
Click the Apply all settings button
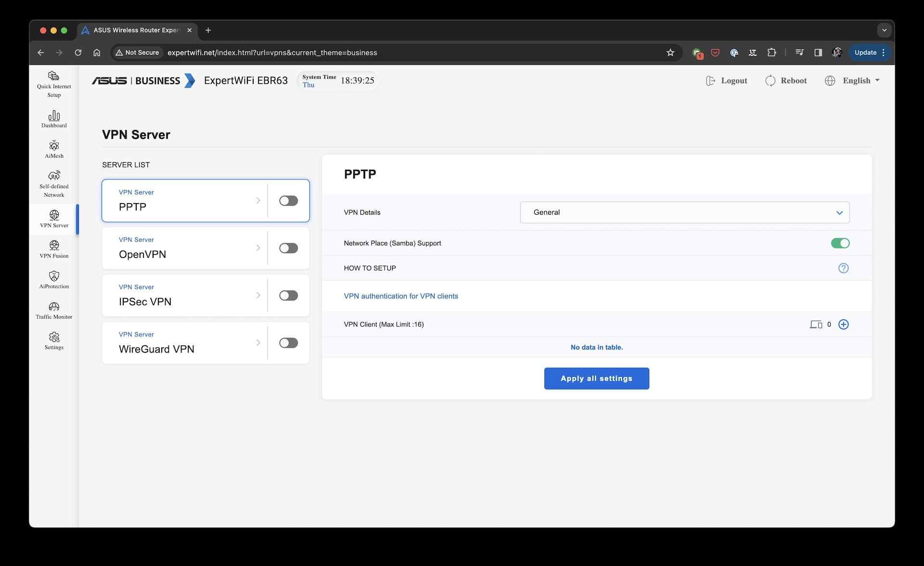tap(597, 378)
